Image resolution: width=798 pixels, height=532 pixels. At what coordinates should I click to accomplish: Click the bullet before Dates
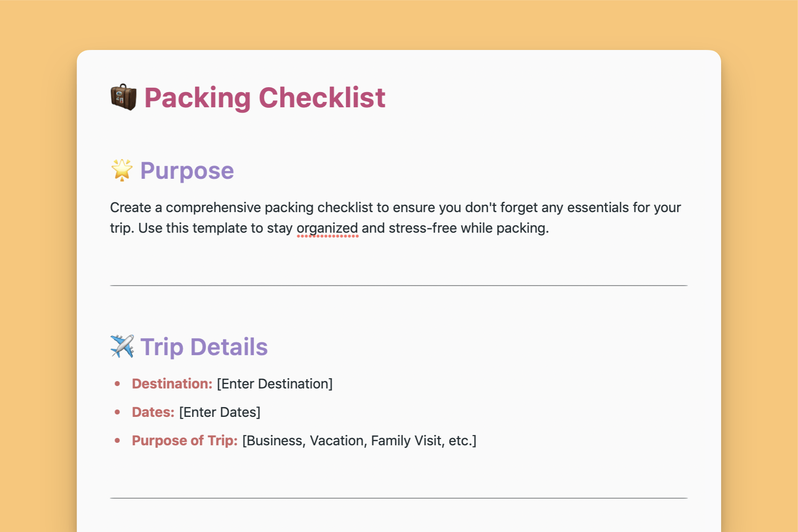pos(117,412)
